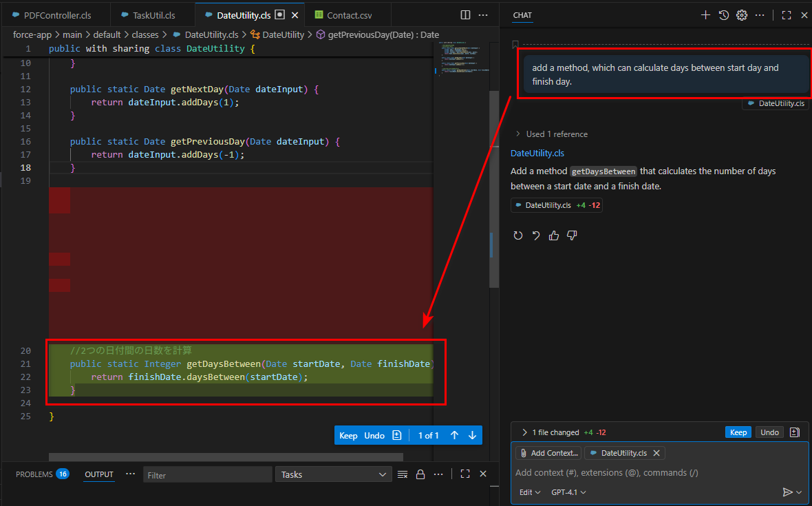Open chat settings gear icon
The image size is (812, 506).
[x=741, y=15]
